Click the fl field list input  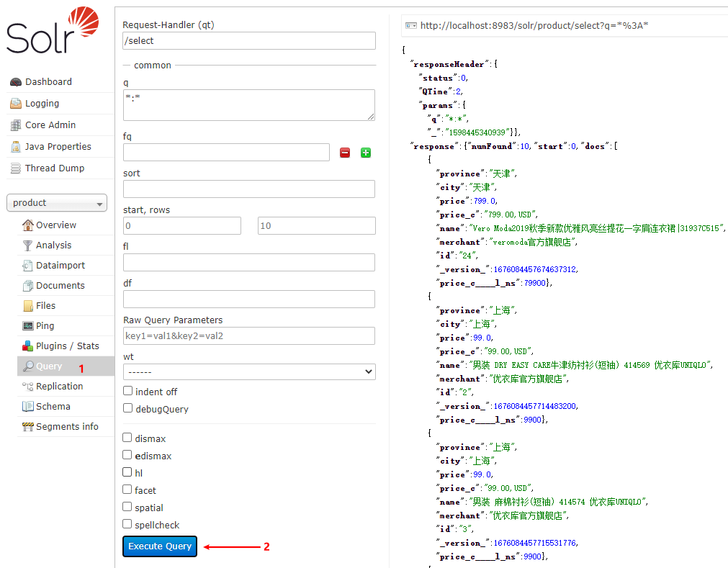click(x=249, y=262)
